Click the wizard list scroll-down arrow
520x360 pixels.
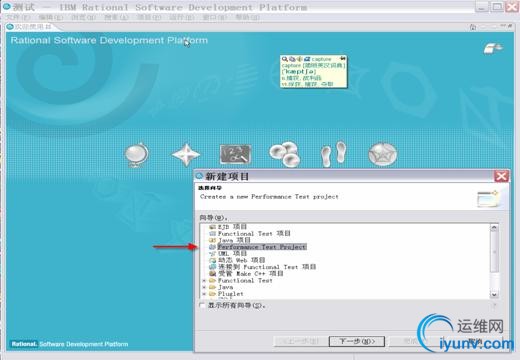pos(494,294)
